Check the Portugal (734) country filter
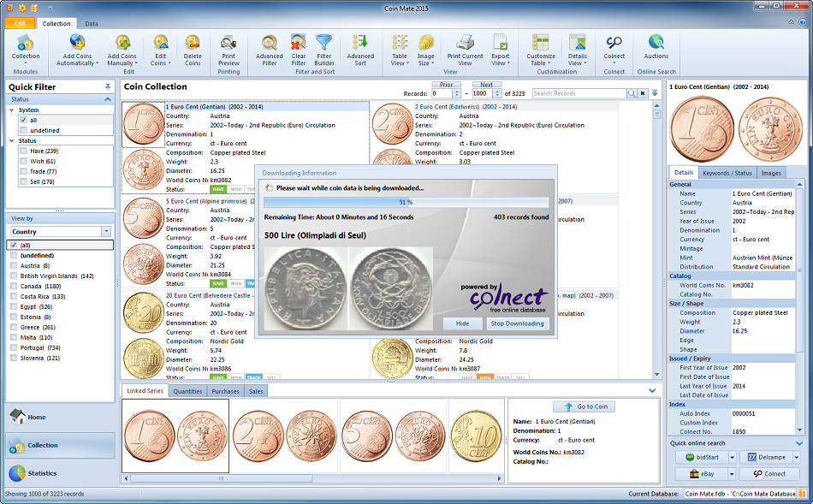The width and height of the screenshot is (813, 504). [14, 348]
